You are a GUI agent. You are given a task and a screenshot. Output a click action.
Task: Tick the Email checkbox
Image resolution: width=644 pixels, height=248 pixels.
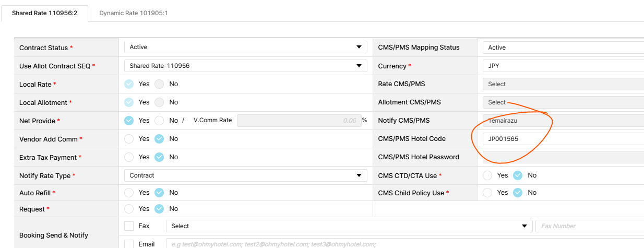(x=129, y=244)
